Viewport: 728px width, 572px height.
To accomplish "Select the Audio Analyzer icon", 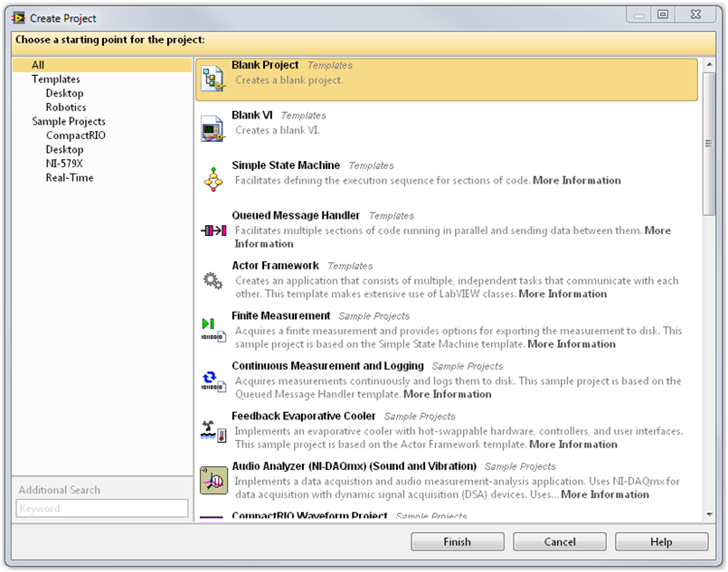I will pyautogui.click(x=213, y=481).
